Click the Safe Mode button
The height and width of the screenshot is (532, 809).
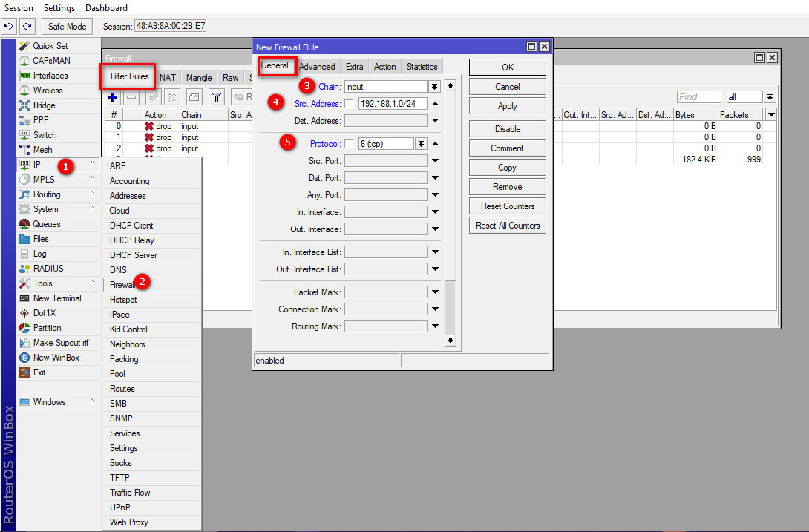pos(67,27)
